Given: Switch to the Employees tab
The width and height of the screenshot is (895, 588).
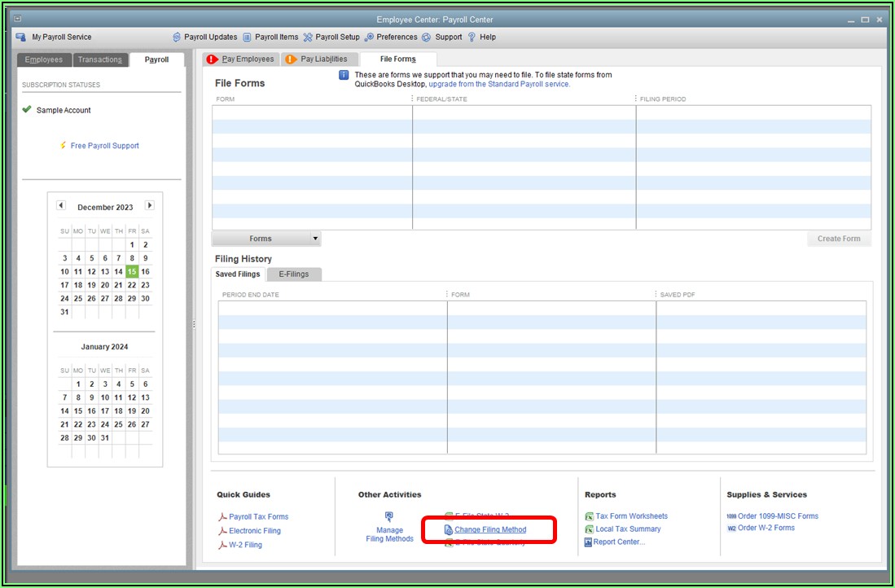Looking at the screenshot, I should pos(43,59).
